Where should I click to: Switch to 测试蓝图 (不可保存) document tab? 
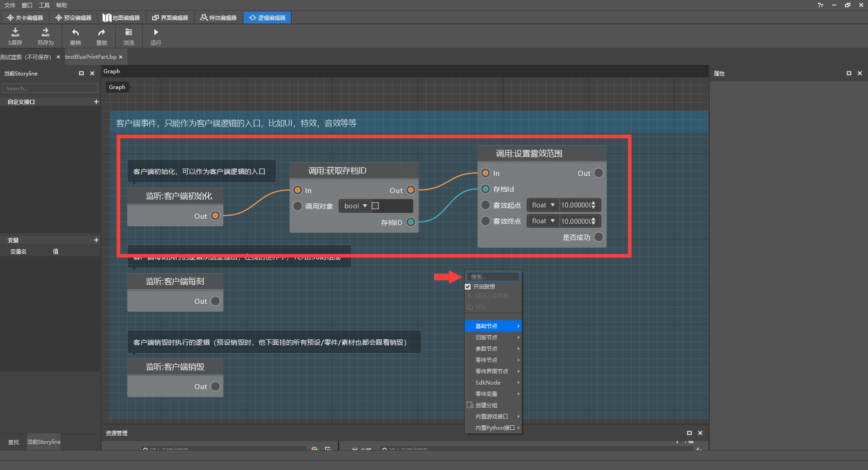tap(26, 57)
